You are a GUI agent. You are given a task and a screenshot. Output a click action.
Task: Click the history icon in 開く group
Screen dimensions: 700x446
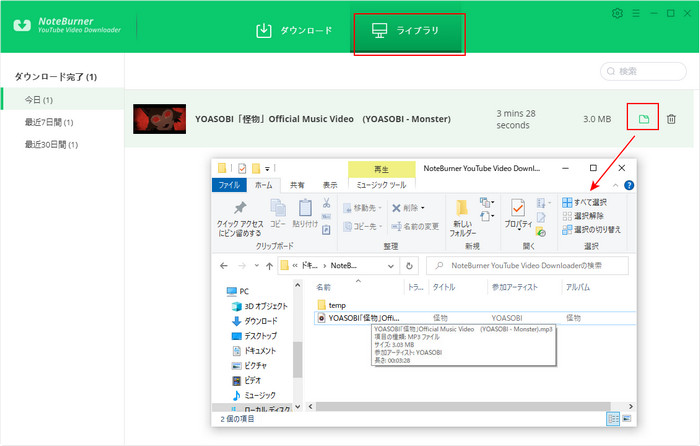click(x=541, y=232)
